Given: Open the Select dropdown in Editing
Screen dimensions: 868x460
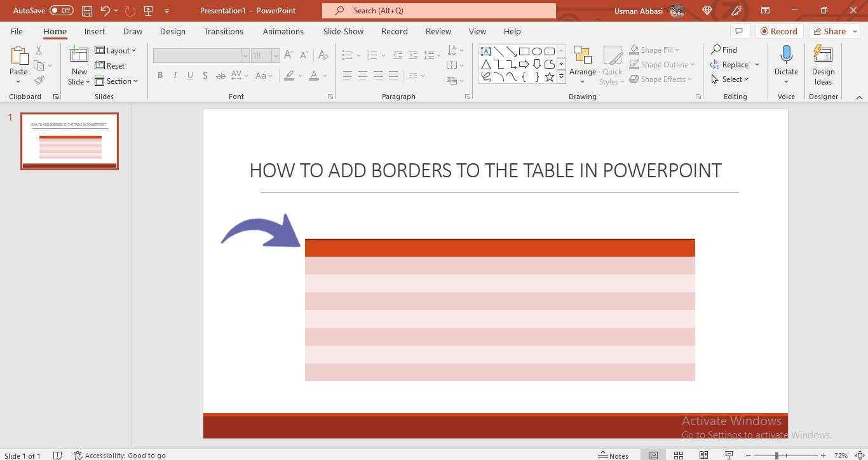Looking at the screenshot, I should pos(730,79).
